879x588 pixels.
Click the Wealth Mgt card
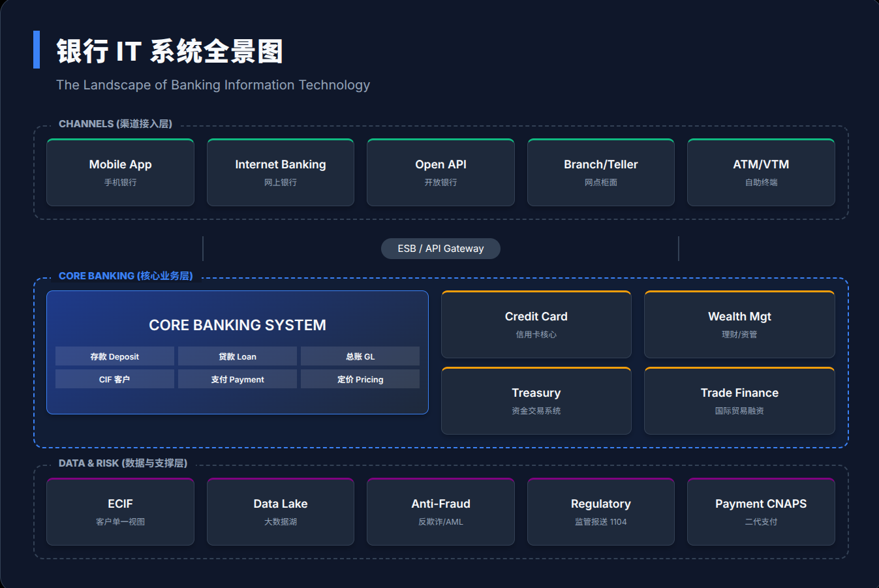[739, 324]
